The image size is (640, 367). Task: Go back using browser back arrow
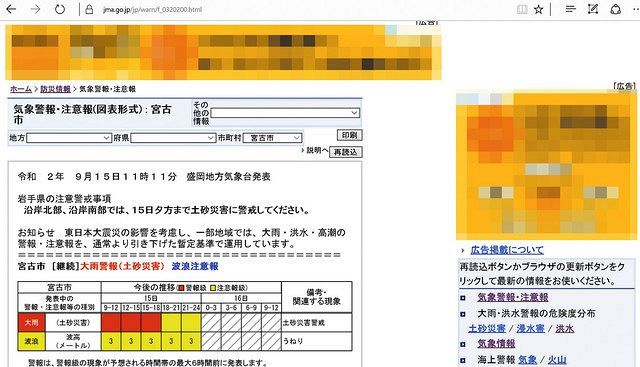tap(11, 9)
